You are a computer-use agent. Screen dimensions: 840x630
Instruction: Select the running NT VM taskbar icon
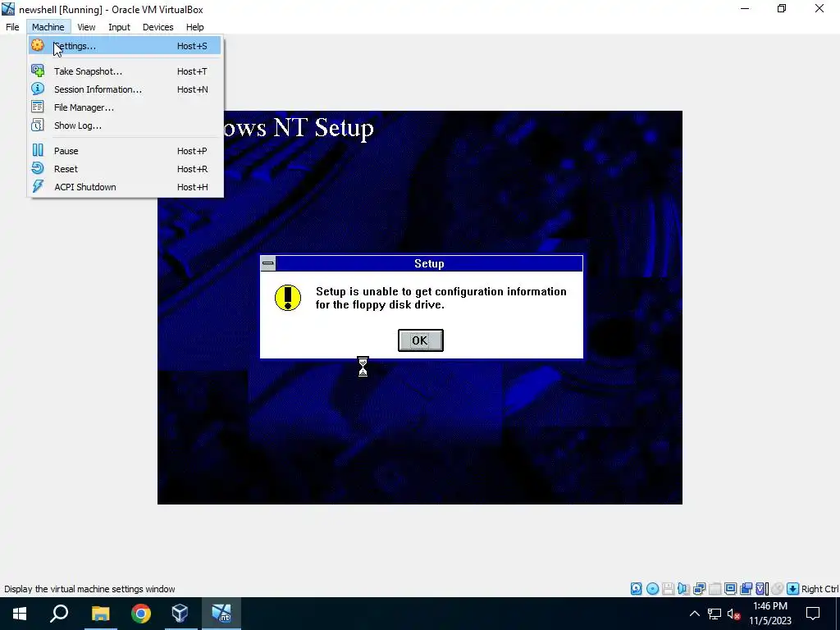coord(221,614)
